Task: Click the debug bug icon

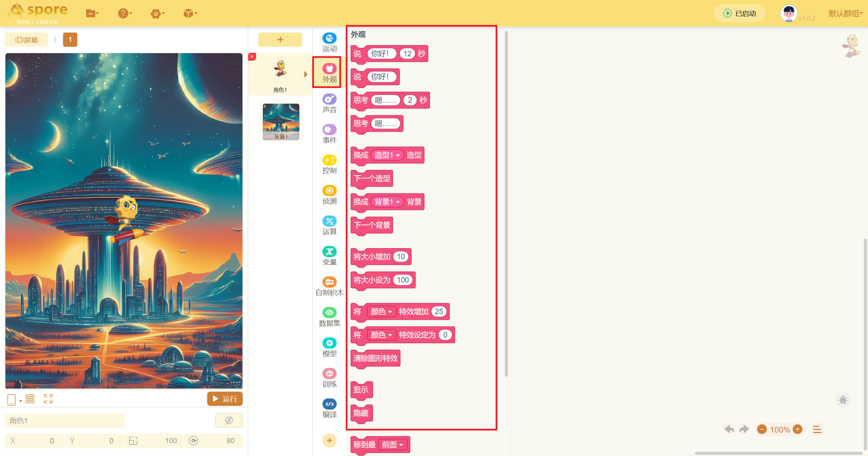Action: (843, 400)
